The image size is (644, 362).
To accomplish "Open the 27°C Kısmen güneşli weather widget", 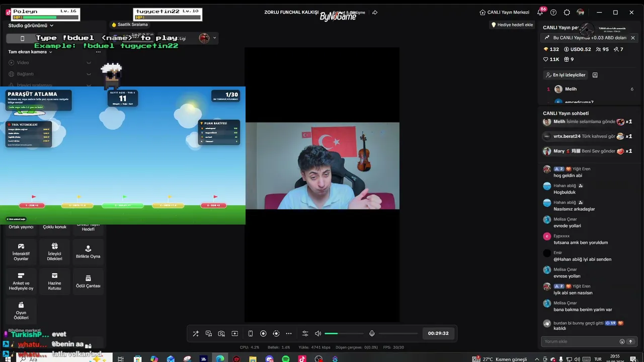I will [500, 359].
